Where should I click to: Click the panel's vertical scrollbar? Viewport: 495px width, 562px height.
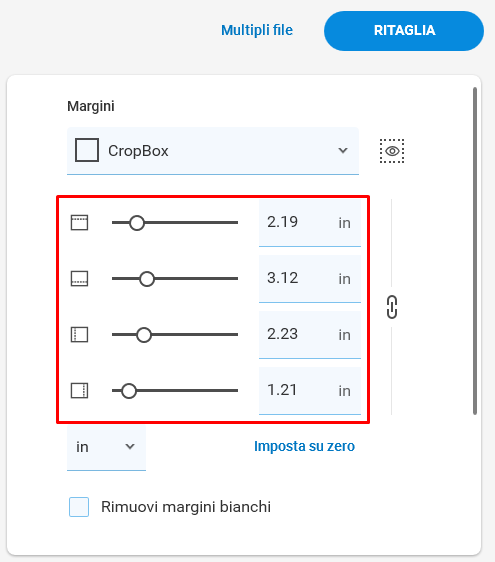coord(475,251)
